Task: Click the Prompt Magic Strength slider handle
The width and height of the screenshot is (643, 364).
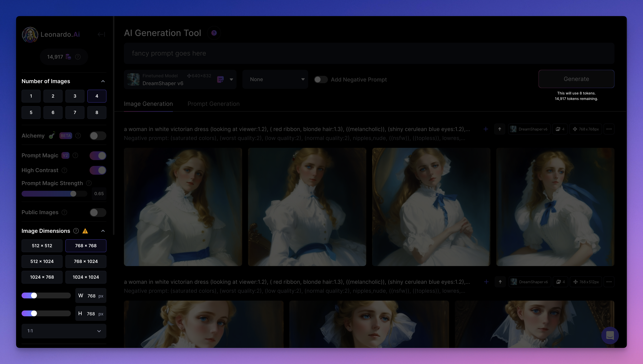Action: tap(73, 194)
